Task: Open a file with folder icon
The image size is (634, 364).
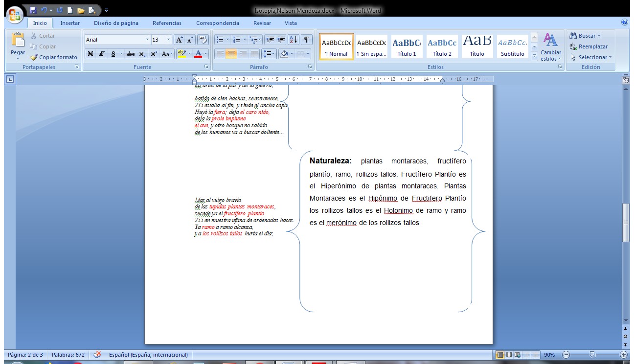Action: (81, 10)
